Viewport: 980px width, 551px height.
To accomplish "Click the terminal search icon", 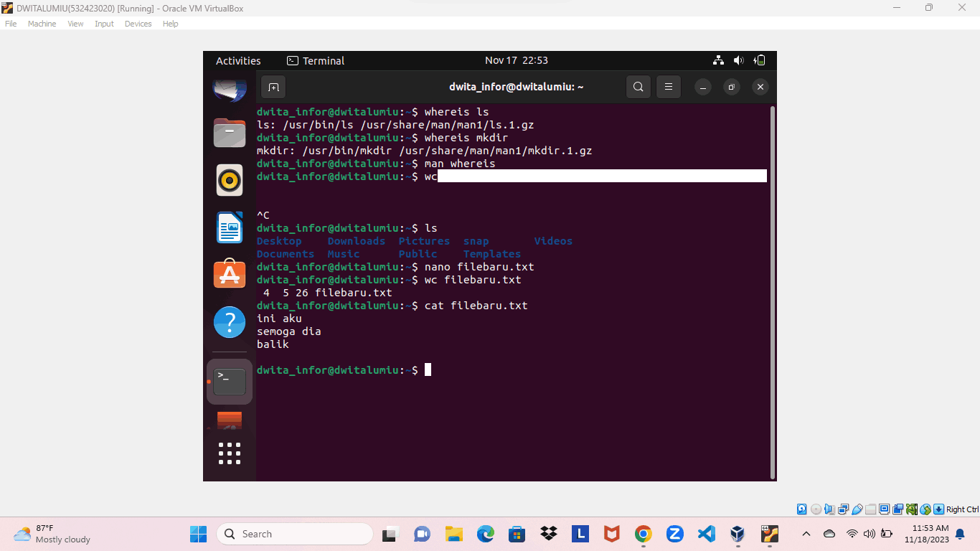I will click(x=638, y=87).
